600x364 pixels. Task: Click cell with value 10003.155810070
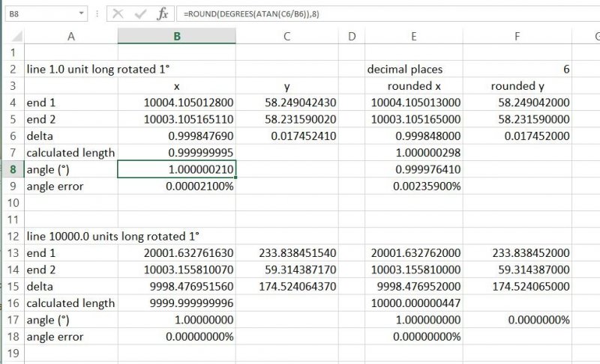pos(177,270)
